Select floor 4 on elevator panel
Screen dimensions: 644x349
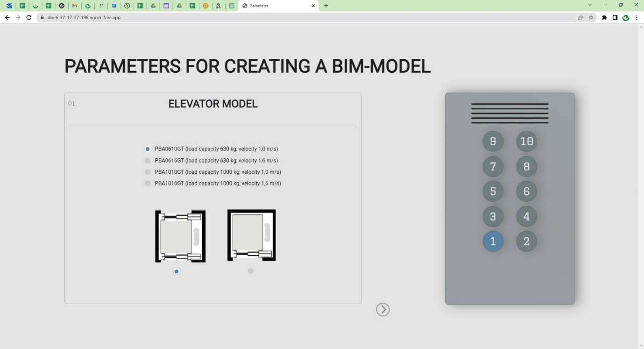tap(526, 217)
